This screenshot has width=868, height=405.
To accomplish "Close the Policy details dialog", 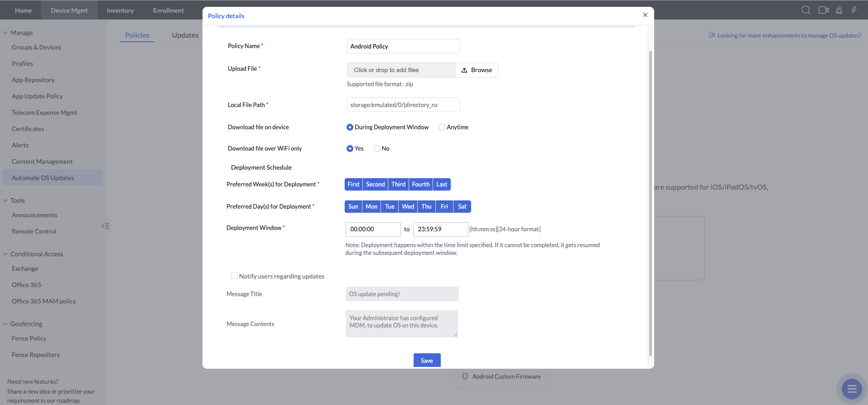I will (645, 15).
